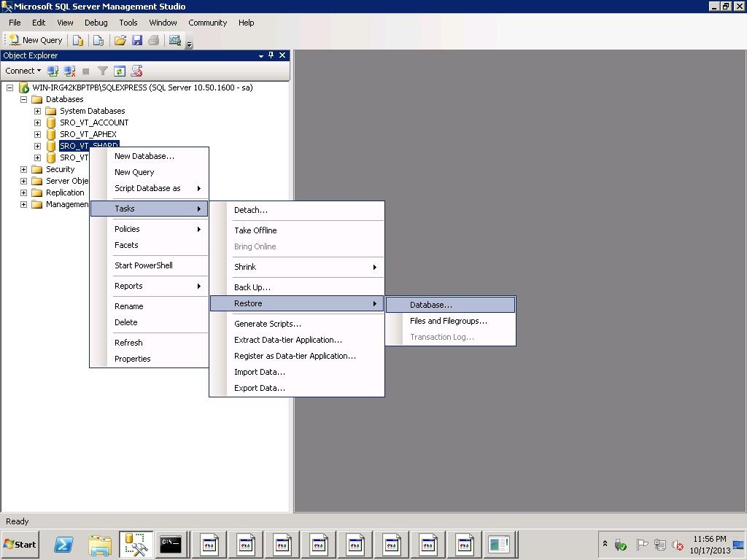
Task: Click the Object Explorer script cancel icon
Action: pyautogui.click(x=136, y=71)
